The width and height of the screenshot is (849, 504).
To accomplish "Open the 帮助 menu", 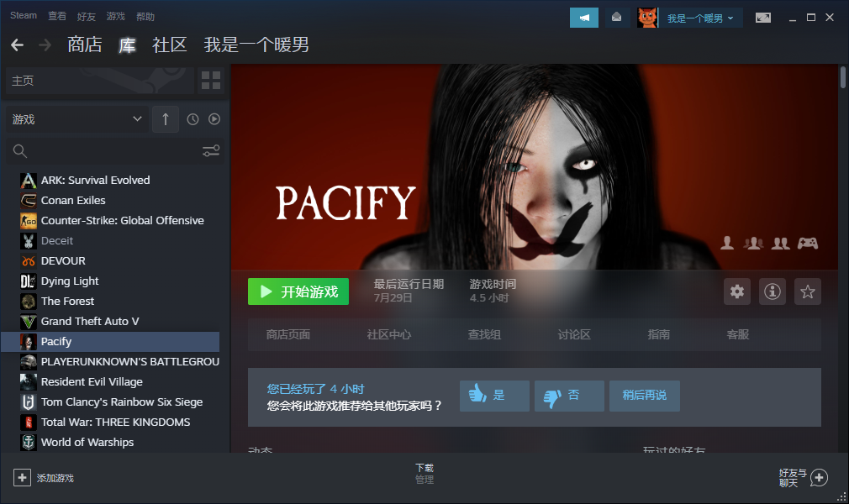I will pyautogui.click(x=145, y=16).
